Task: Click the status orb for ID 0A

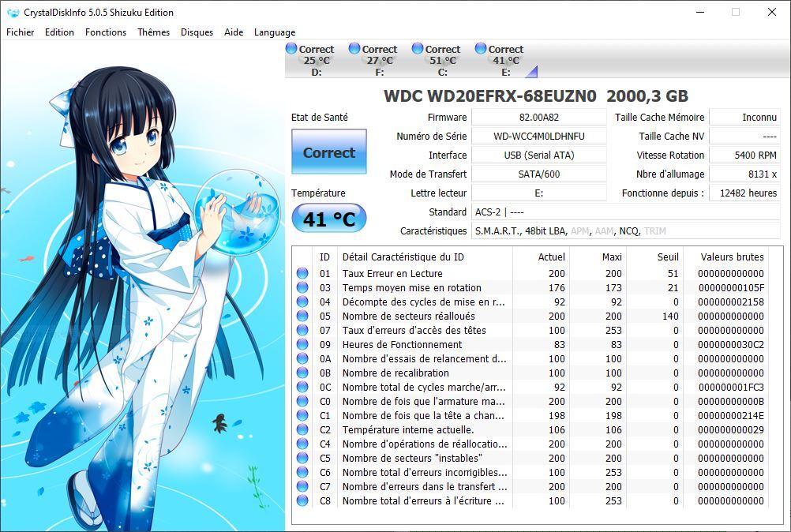Action: [302, 358]
